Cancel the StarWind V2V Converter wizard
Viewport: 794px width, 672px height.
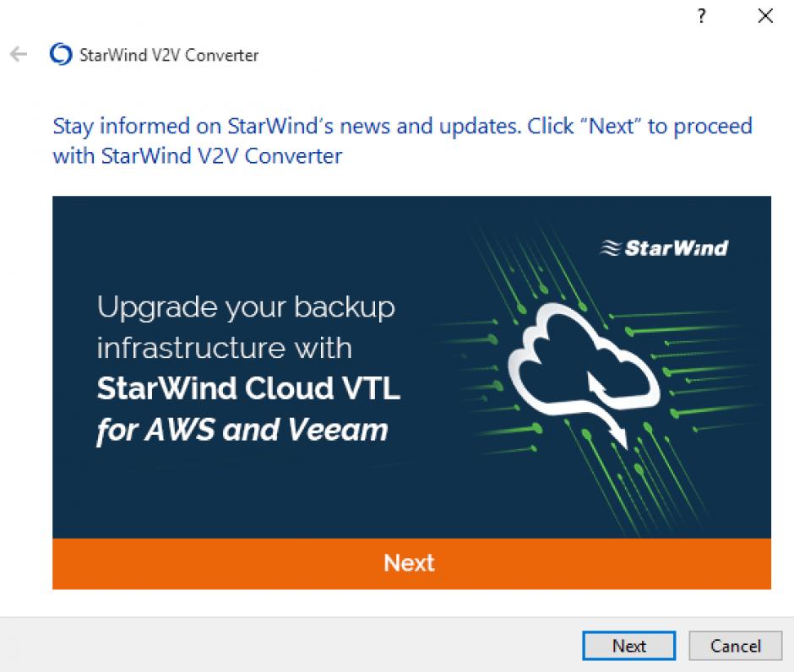[735, 646]
